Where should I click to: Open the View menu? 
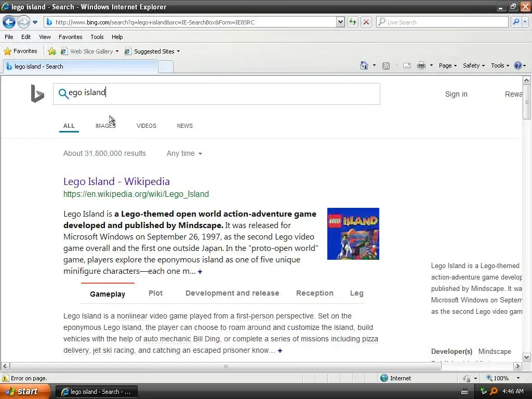(x=45, y=37)
